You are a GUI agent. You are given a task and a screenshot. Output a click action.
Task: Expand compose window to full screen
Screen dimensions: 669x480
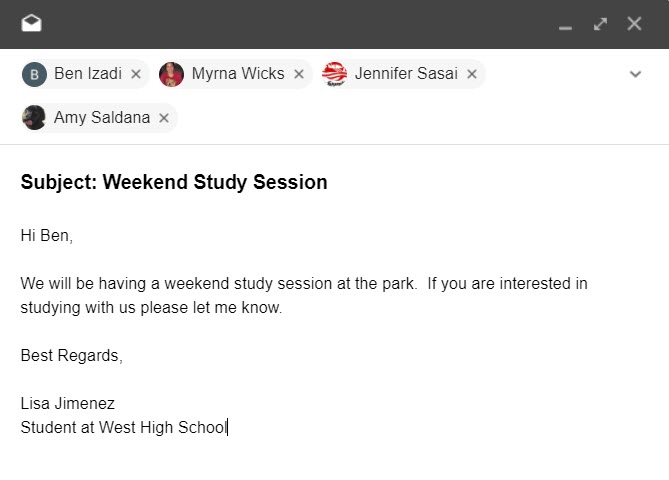click(x=600, y=24)
